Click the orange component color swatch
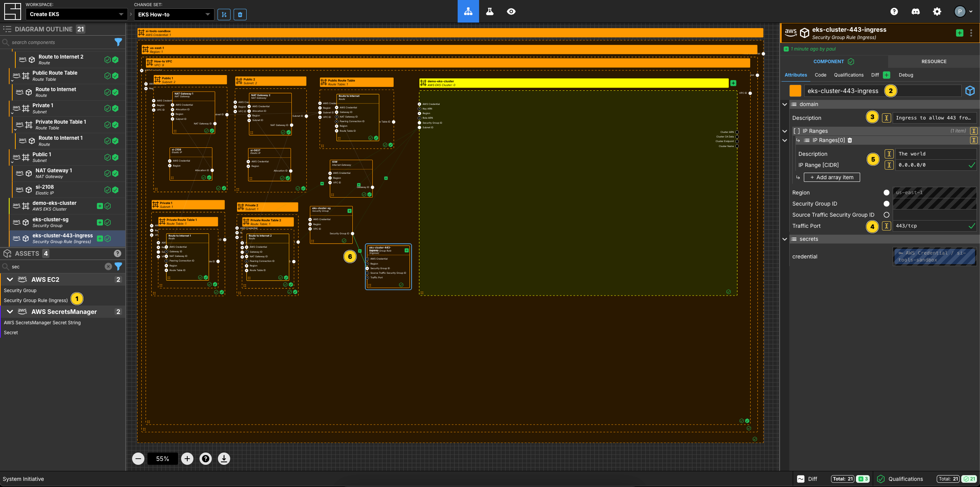 (x=795, y=91)
